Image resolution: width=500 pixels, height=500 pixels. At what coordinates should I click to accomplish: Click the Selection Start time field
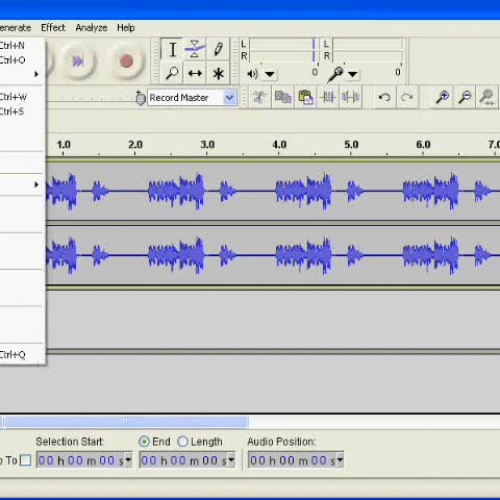(x=81, y=460)
